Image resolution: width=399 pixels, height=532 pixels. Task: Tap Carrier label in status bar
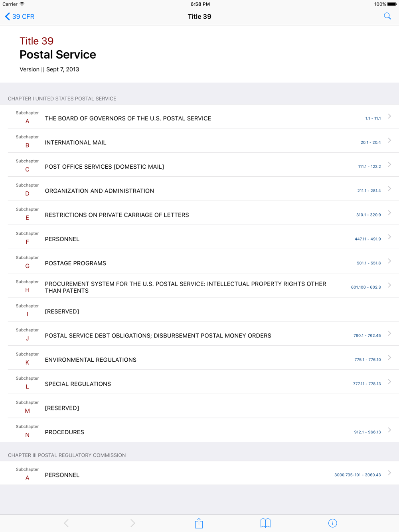(10, 4)
